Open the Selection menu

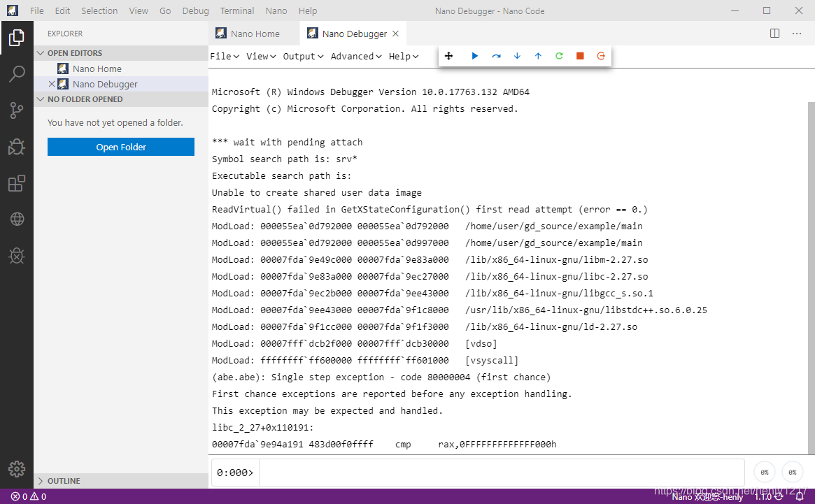[99, 10]
